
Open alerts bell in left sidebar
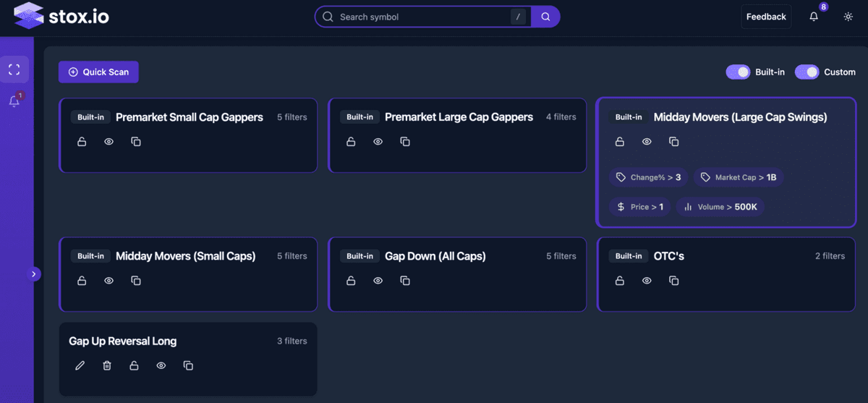click(14, 102)
